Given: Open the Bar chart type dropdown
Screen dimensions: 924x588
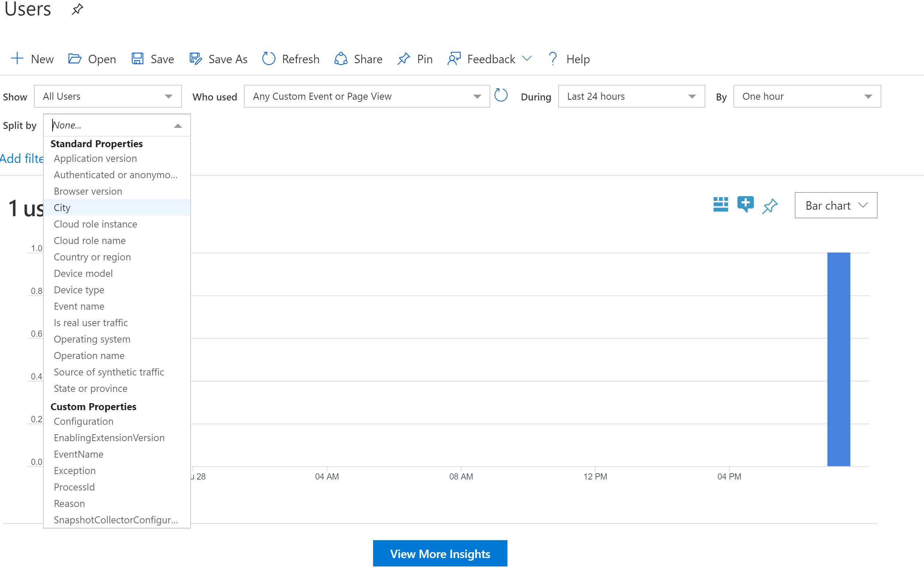Looking at the screenshot, I should tap(835, 205).
